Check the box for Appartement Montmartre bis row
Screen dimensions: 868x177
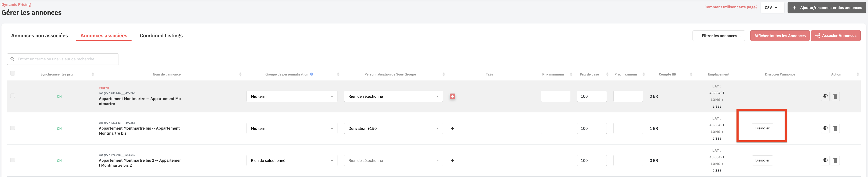(13, 128)
